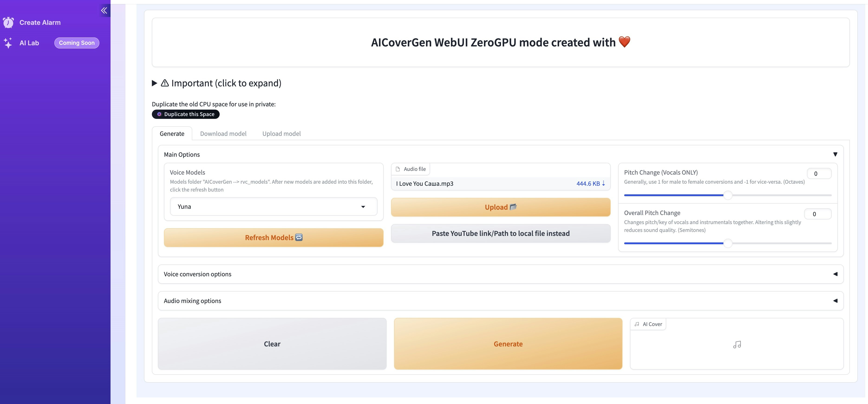The image size is (868, 404).
Task: Click the Duplicate this Space badge
Action: 186,114
